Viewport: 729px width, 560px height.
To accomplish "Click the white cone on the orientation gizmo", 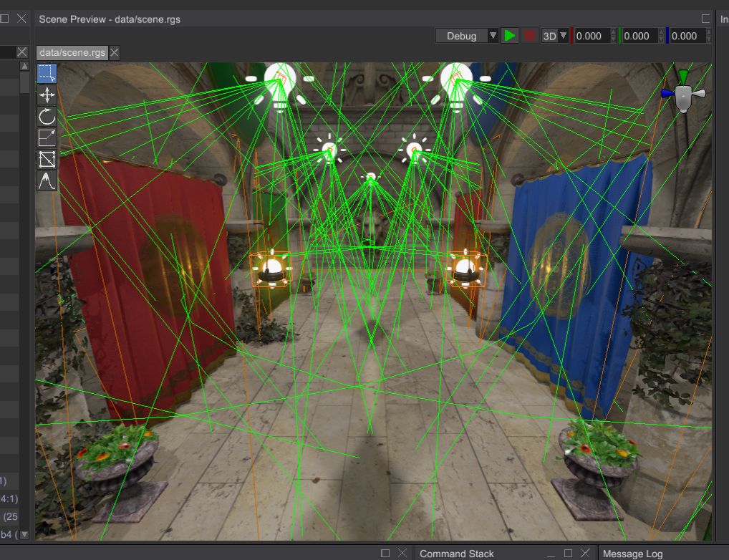I will point(700,94).
